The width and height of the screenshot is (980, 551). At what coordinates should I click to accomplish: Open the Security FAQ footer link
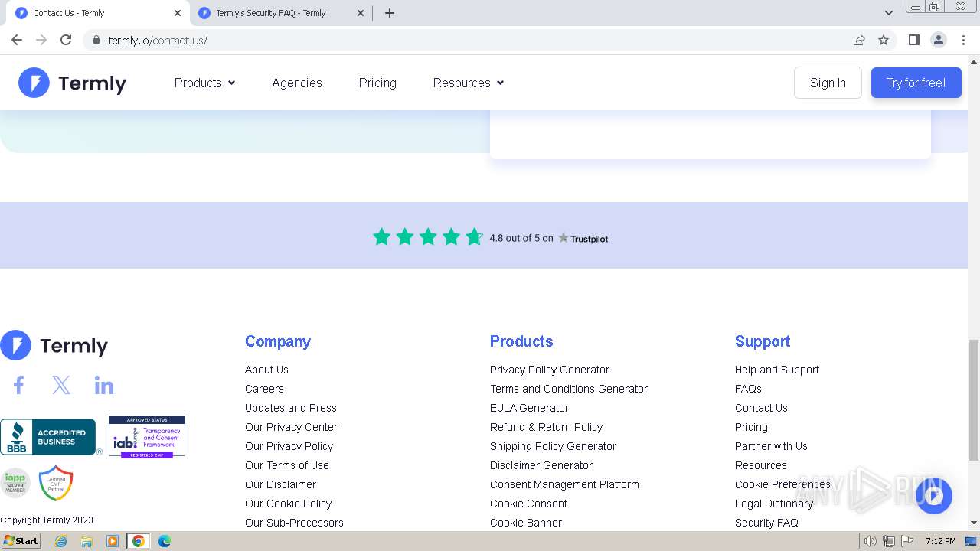[x=766, y=523]
